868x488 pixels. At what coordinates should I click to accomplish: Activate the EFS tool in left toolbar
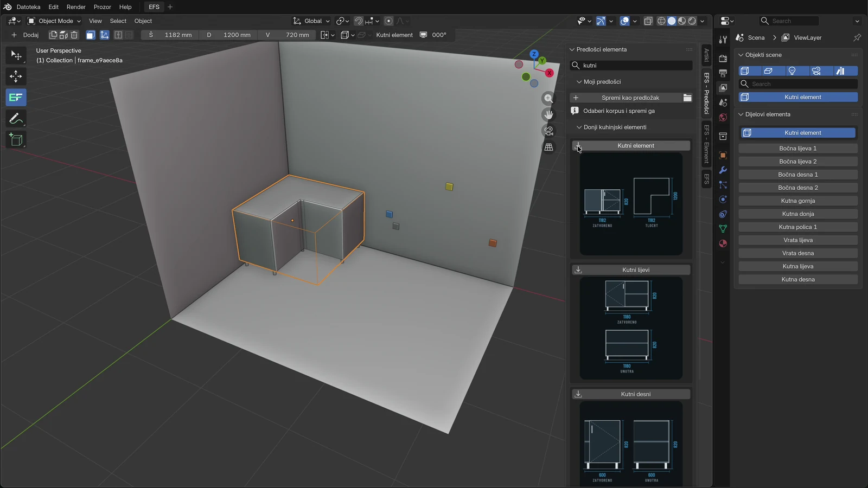[16, 98]
